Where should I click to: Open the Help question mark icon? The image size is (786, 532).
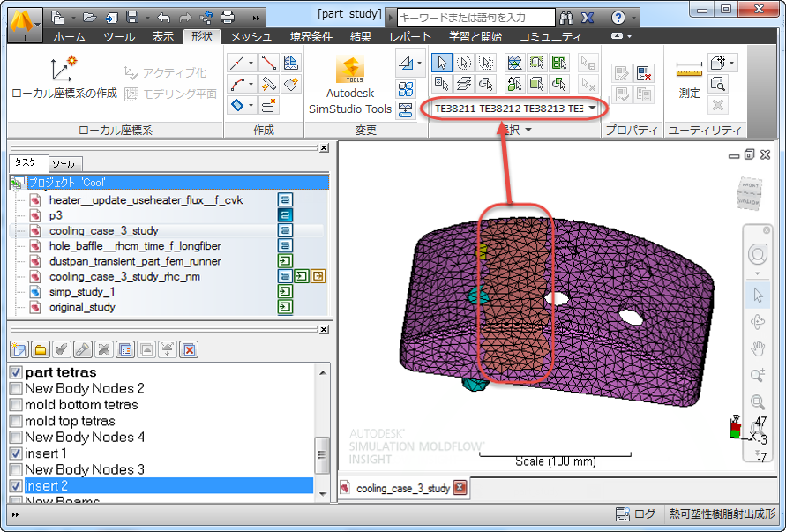pyautogui.click(x=618, y=18)
